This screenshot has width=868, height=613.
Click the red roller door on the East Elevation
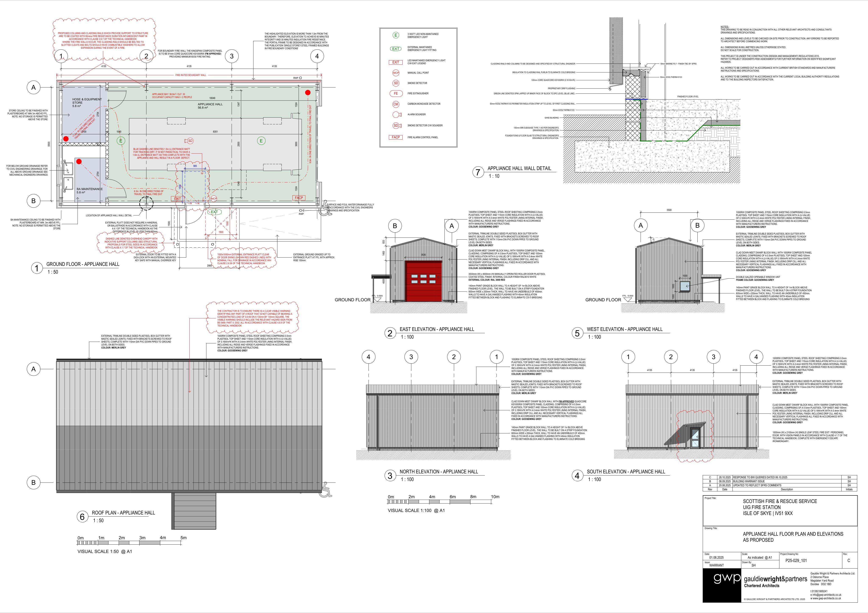[x=423, y=281]
